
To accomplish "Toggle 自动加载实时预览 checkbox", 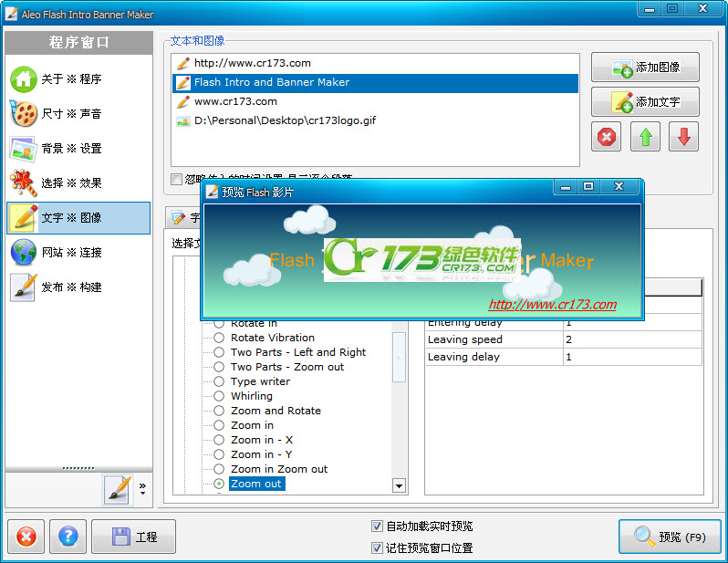I will pyautogui.click(x=377, y=527).
